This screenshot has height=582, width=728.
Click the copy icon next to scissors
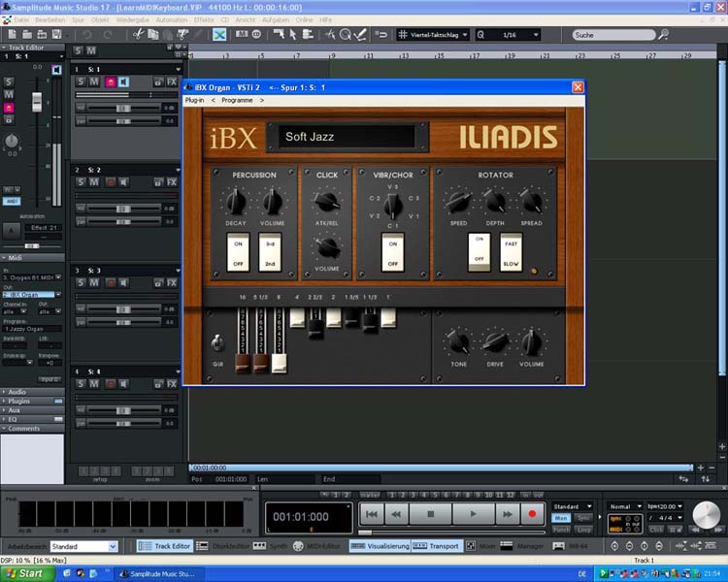(x=152, y=34)
